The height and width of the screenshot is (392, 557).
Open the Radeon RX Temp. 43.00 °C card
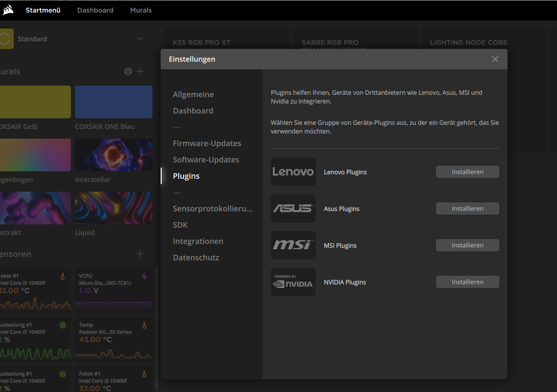point(114,339)
